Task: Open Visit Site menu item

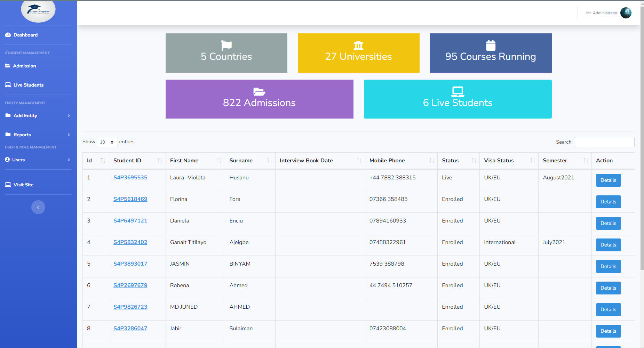Action: tap(24, 185)
